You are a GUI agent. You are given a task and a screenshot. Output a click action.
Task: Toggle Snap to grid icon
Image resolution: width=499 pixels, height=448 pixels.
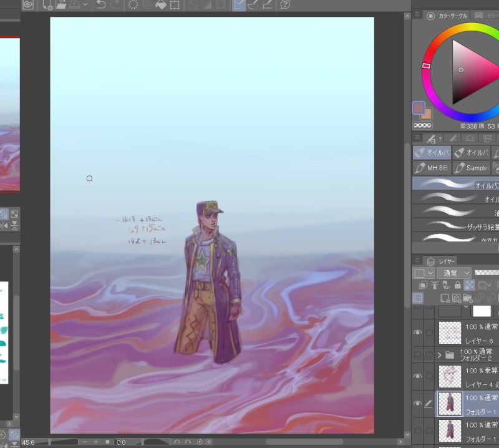click(268, 5)
